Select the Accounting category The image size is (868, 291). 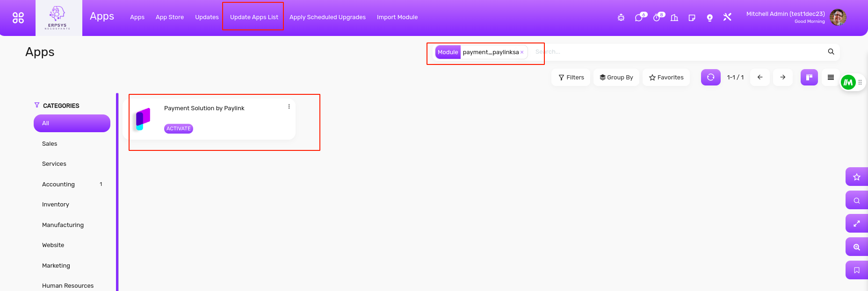pyautogui.click(x=58, y=185)
